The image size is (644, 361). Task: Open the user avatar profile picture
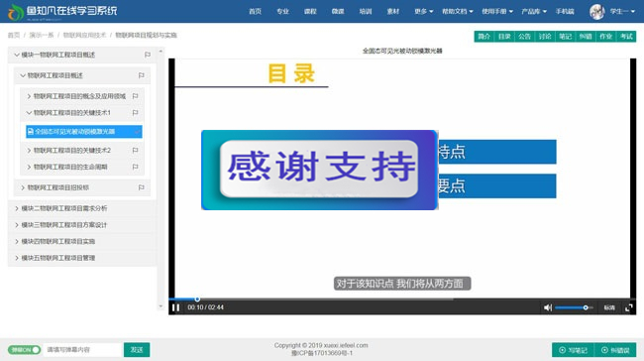[x=596, y=12]
